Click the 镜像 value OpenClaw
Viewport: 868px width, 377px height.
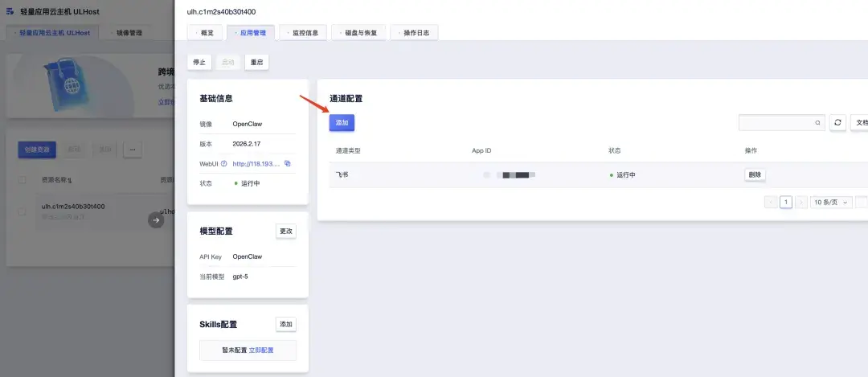click(248, 124)
